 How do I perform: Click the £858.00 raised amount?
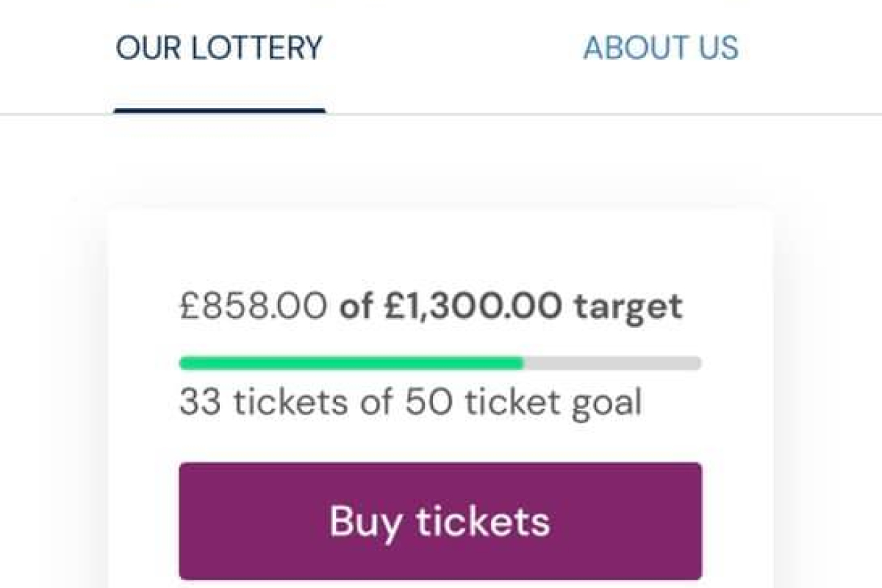254,307
